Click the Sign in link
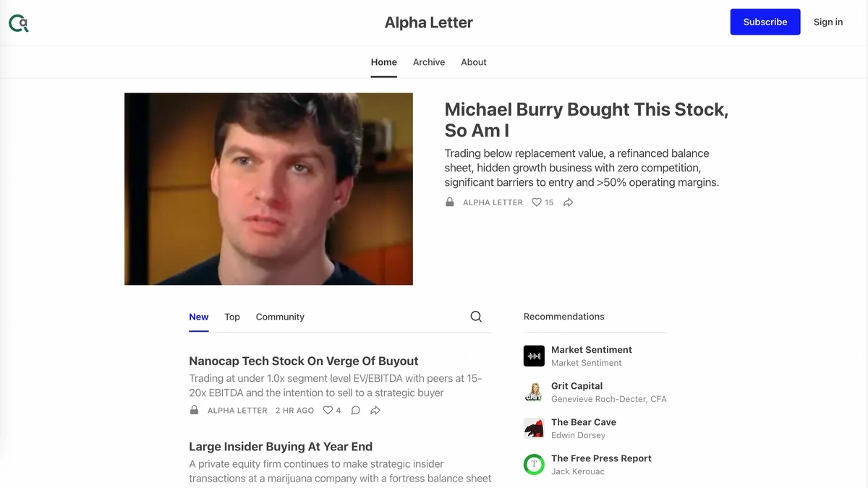The image size is (868, 488). coord(828,22)
